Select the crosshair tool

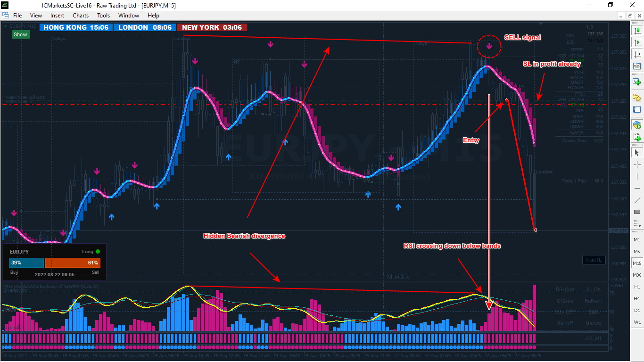click(x=637, y=165)
